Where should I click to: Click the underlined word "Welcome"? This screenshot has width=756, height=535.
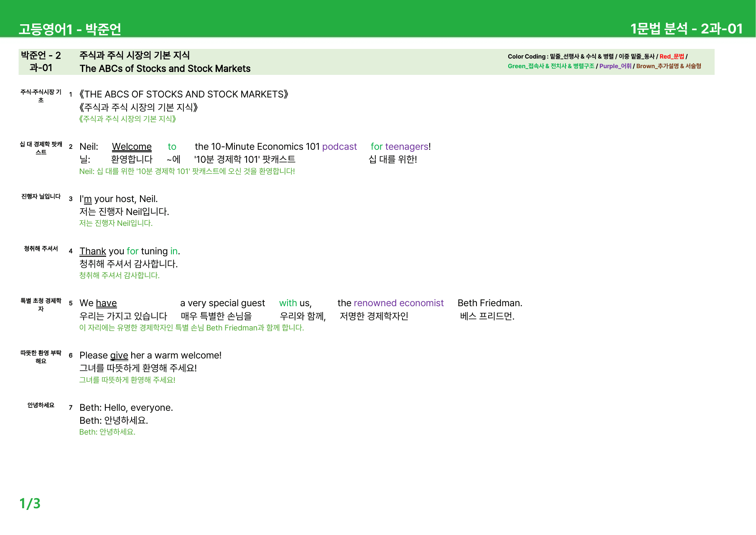click(132, 147)
